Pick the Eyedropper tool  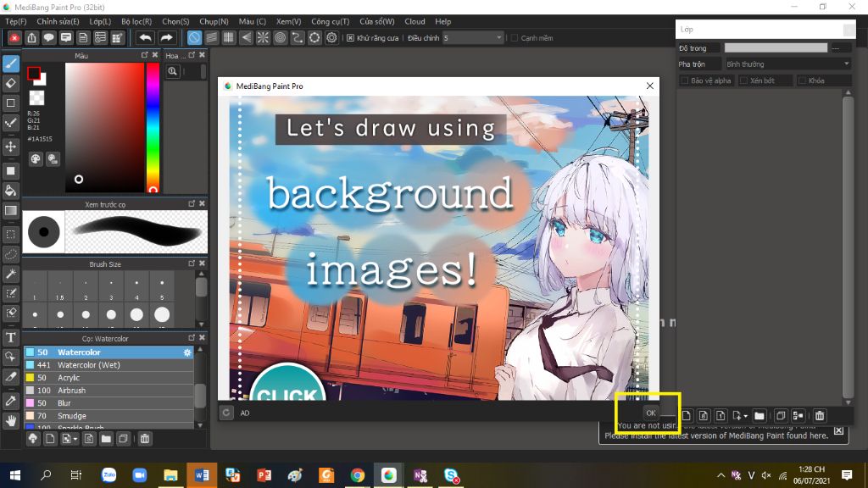10,401
